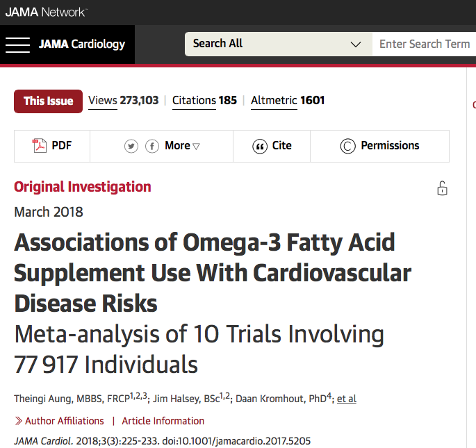Viewport: 476px width, 448px height.
Task: Click the Cite quotation mark icon
Action: (x=261, y=146)
